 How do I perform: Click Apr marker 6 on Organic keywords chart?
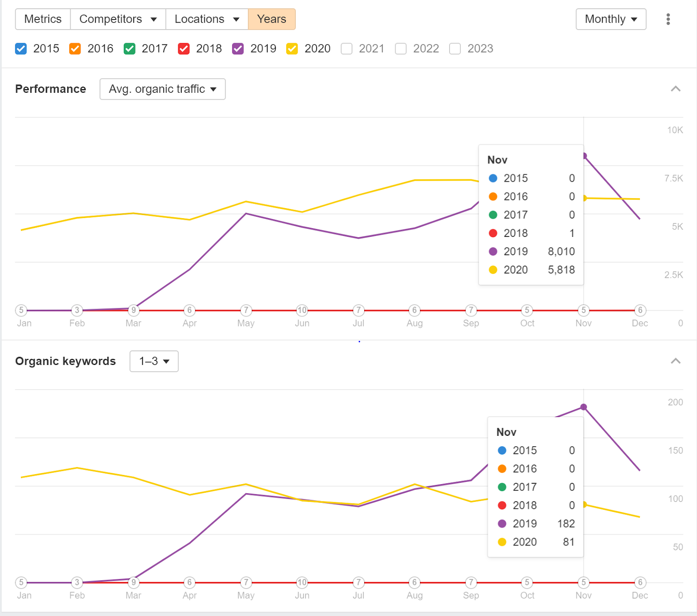click(x=189, y=582)
